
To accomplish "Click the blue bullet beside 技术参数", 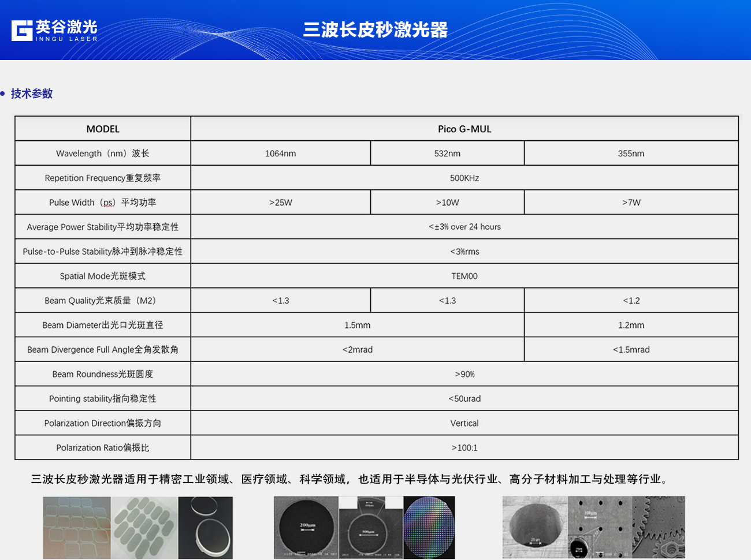I will point(3,94).
